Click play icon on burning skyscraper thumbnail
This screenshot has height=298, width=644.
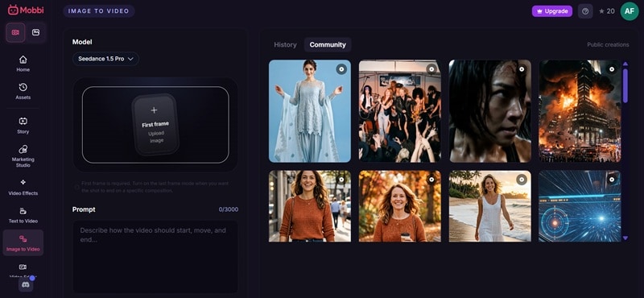(612, 69)
